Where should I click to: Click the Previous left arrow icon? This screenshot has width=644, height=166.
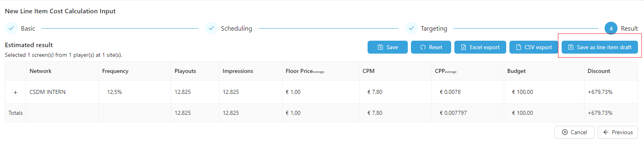pos(606,132)
